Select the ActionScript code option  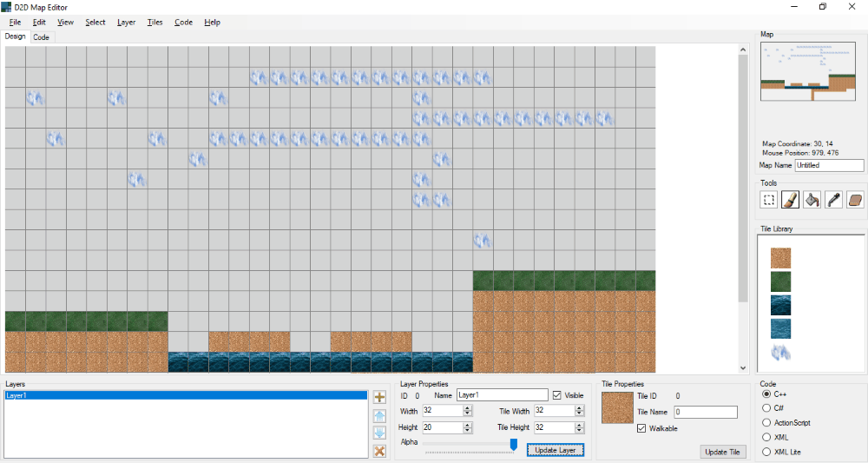(x=766, y=422)
